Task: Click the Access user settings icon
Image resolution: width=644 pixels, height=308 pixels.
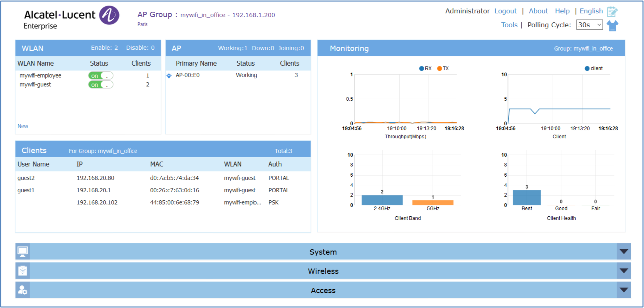Action: pos(22,290)
